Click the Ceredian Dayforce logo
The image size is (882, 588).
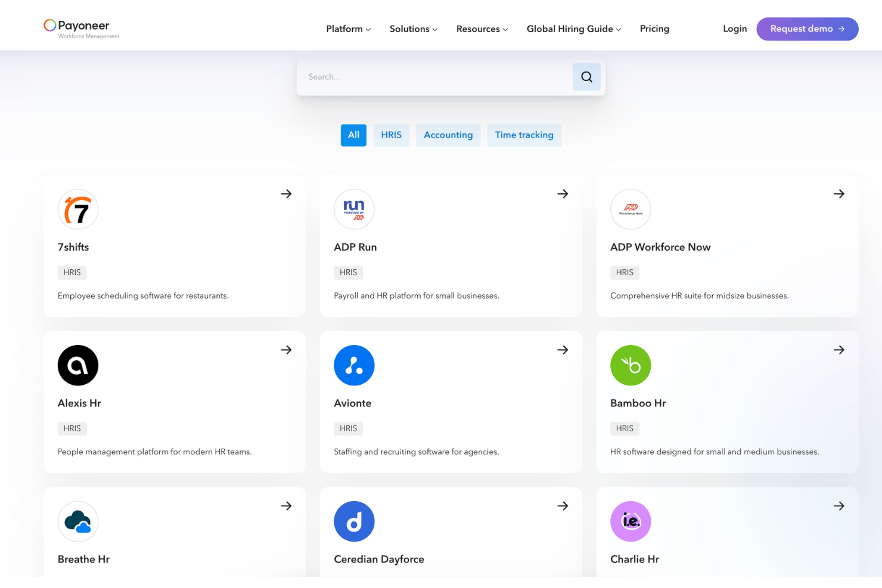tap(354, 521)
